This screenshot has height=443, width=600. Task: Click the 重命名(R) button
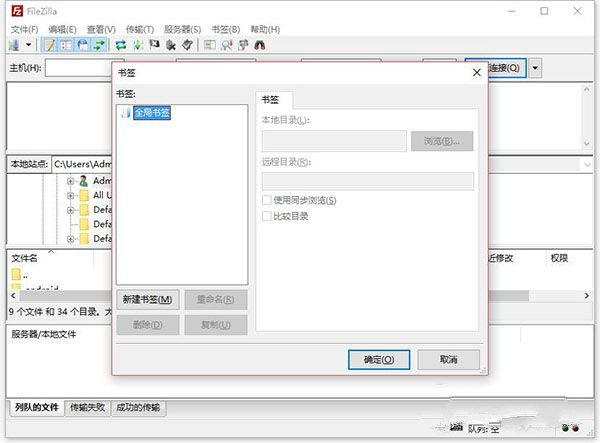click(216, 300)
